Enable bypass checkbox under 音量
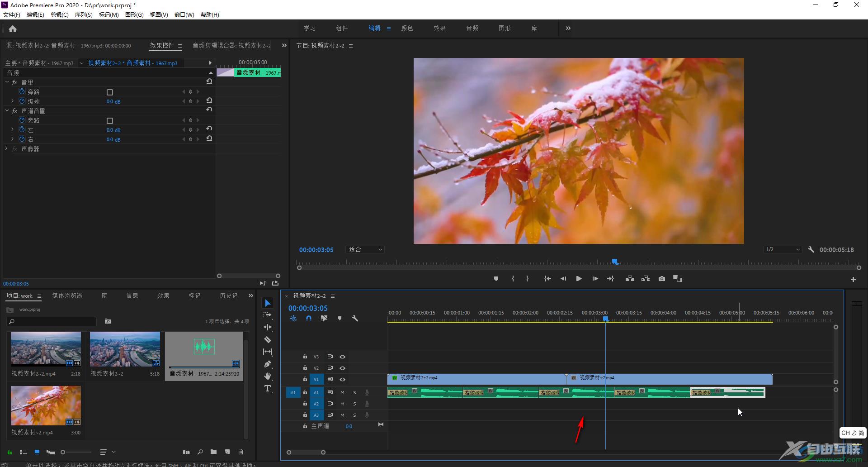Screen dimensions: 868x467 [109, 92]
